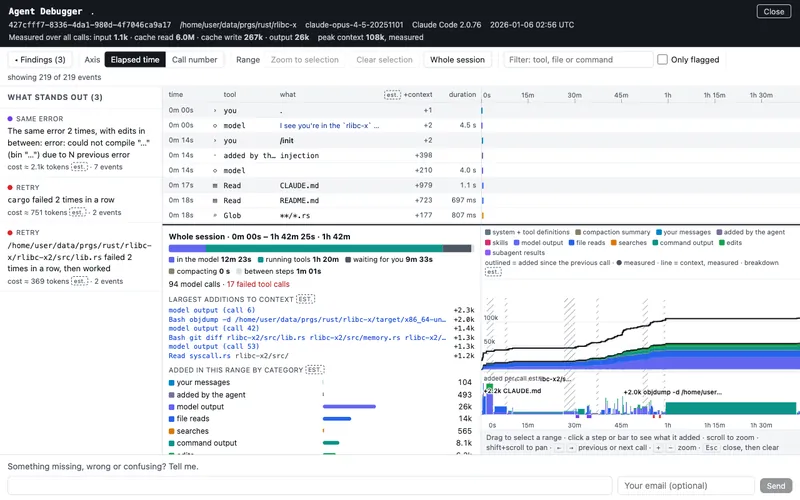Click the left-arrow previous call key

559,448
